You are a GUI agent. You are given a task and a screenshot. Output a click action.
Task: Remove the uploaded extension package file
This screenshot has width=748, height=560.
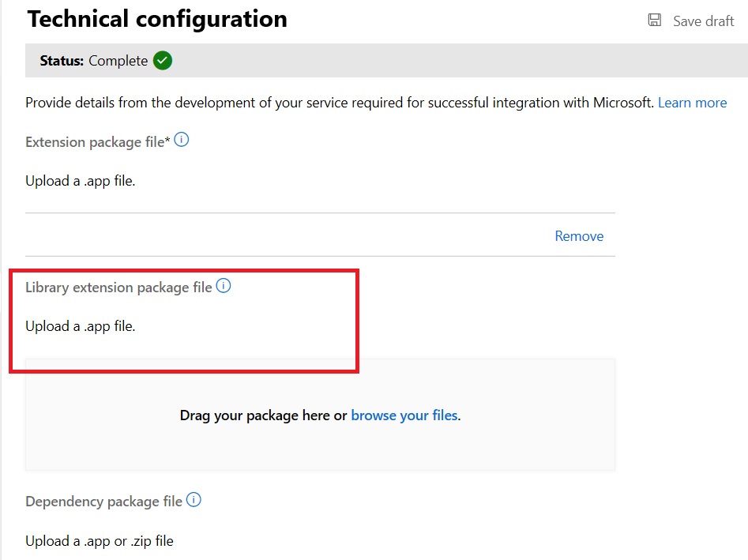(x=579, y=236)
